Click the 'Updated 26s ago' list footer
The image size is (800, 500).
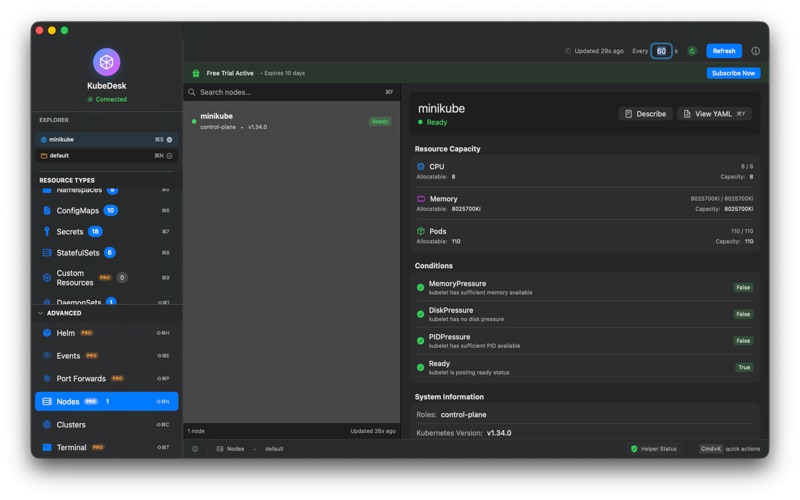click(373, 431)
